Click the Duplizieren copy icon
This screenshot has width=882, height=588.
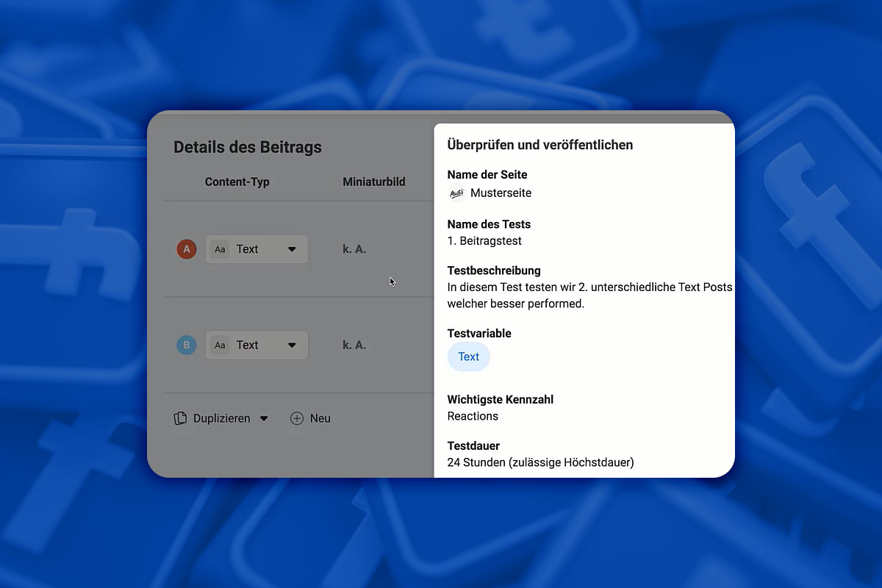(x=180, y=418)
